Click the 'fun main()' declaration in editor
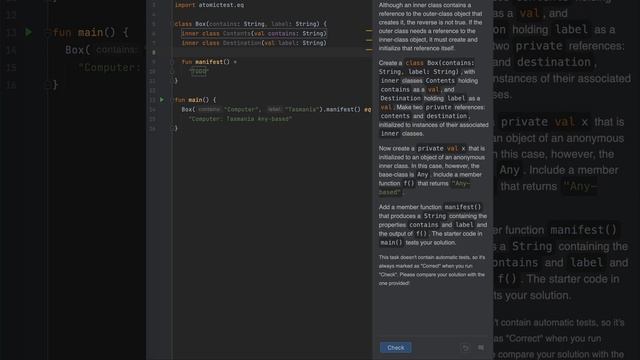 pyautogui.click(x=196, y=100)
